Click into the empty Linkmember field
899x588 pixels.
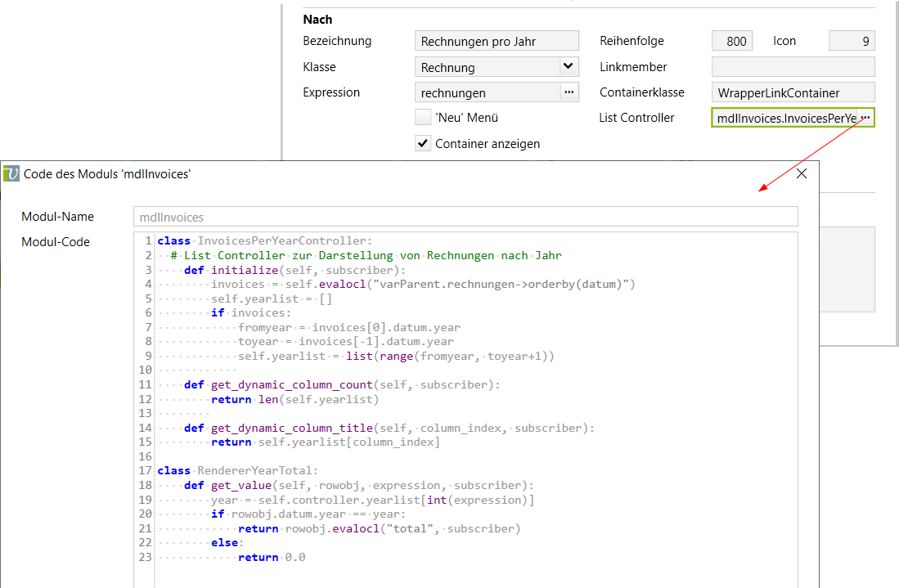point(793,67)
